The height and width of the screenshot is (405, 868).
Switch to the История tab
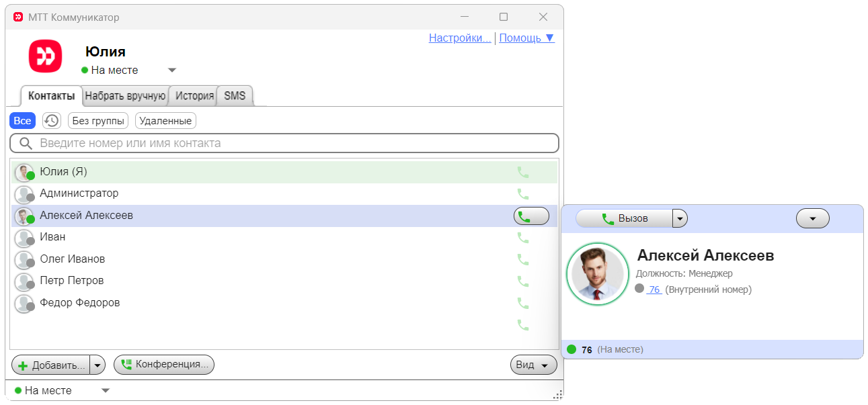tap(194, 96)
